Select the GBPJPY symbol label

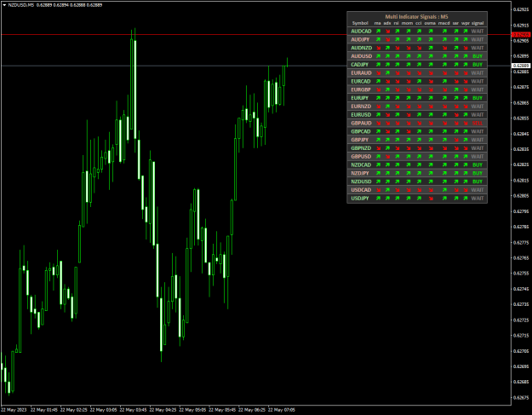[x=360, y=140]
